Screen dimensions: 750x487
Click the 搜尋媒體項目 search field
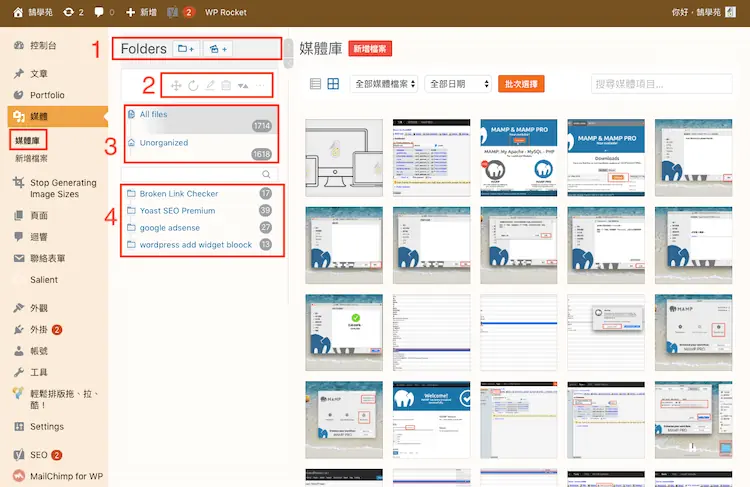tap(662, 84)
